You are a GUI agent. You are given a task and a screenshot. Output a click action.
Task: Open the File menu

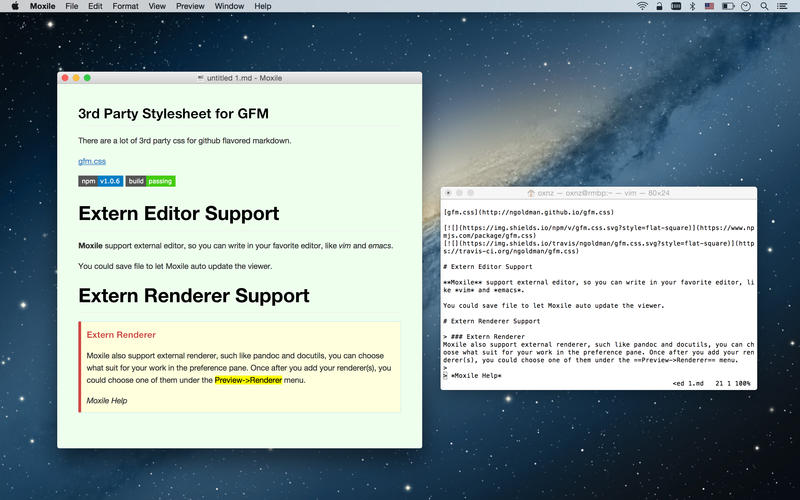pyautogui.click(x=71, y=6)
